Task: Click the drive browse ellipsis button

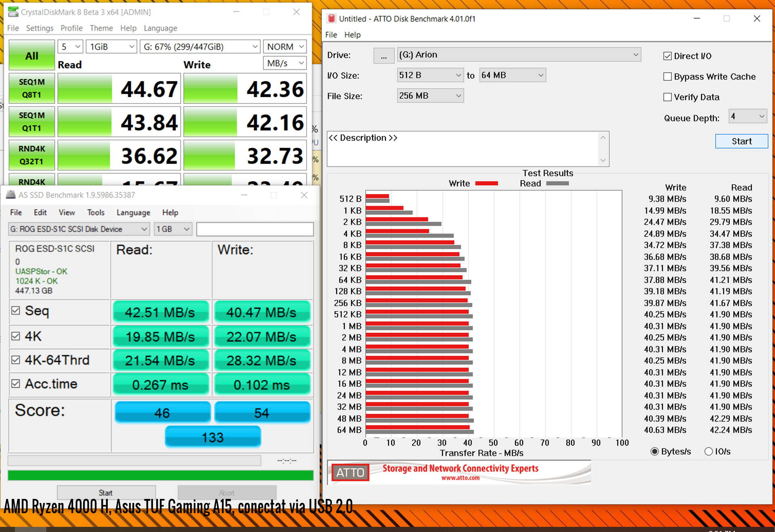Action: pos(383,55)
